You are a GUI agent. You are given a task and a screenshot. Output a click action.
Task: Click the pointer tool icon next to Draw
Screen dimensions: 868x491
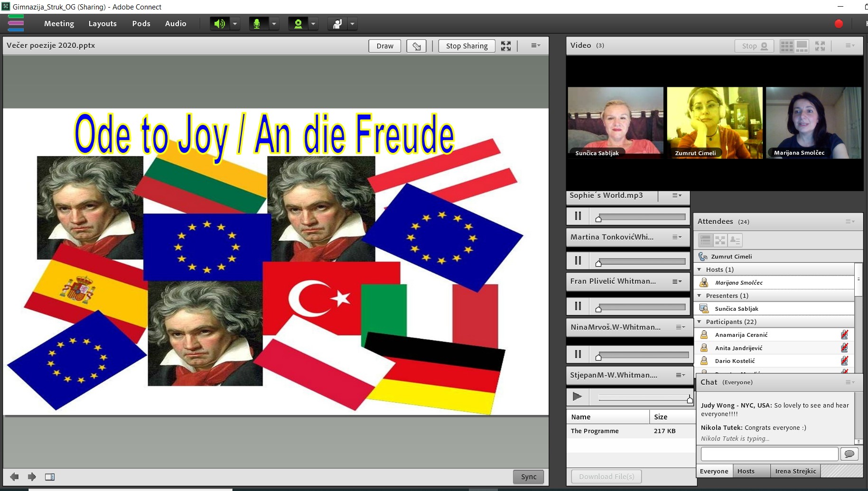click(416, 46)
